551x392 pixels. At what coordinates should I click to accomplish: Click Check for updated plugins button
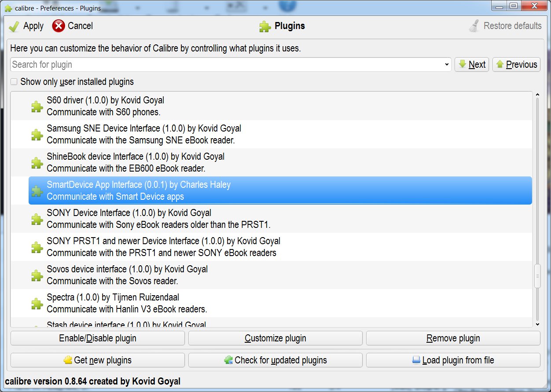pyautogui.click(x=275, y=360)
